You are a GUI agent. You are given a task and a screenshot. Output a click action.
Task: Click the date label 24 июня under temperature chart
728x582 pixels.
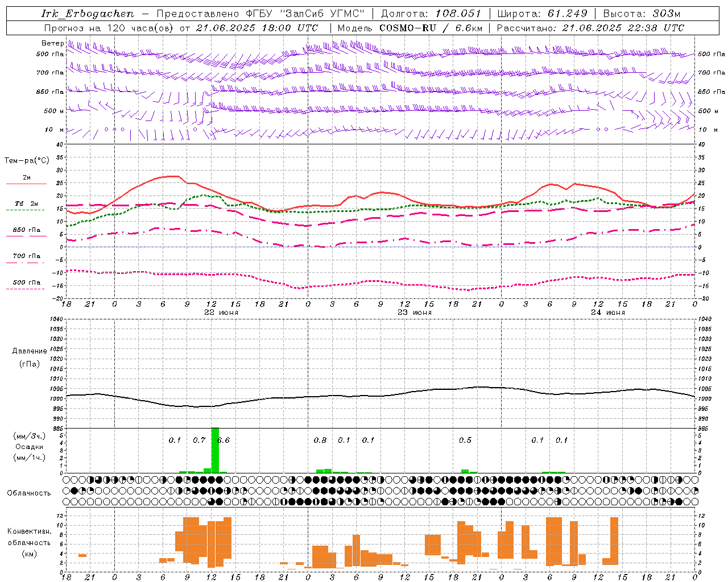(608, 313)
